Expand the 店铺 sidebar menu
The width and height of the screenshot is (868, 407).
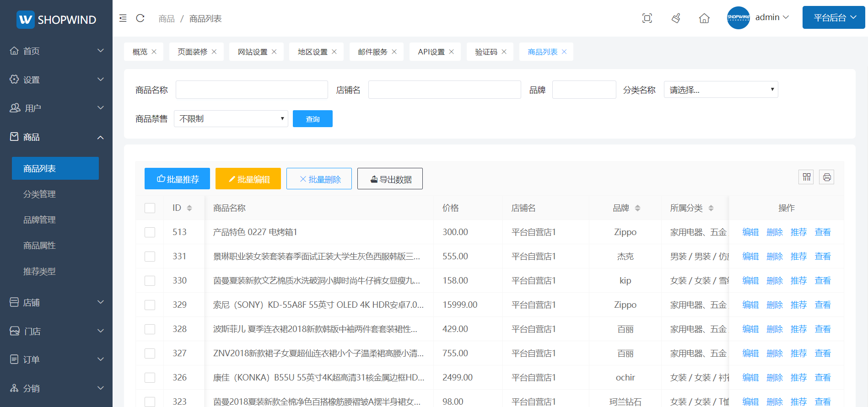pos(56,302)
